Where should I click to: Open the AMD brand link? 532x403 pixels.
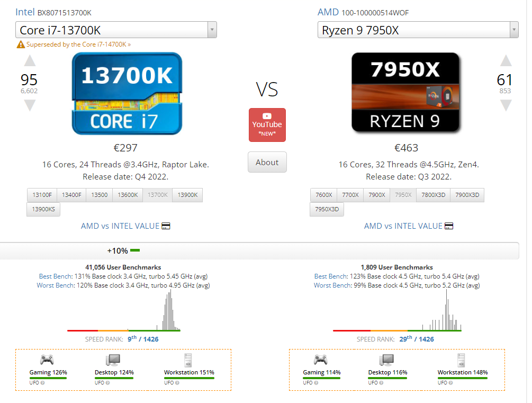pos(328,12)
